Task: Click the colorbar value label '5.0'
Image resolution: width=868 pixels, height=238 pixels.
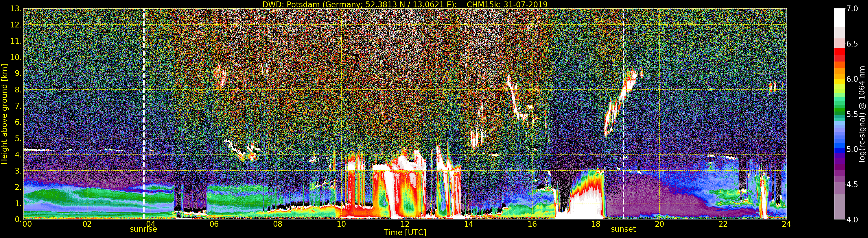Action: pos(852,149)
